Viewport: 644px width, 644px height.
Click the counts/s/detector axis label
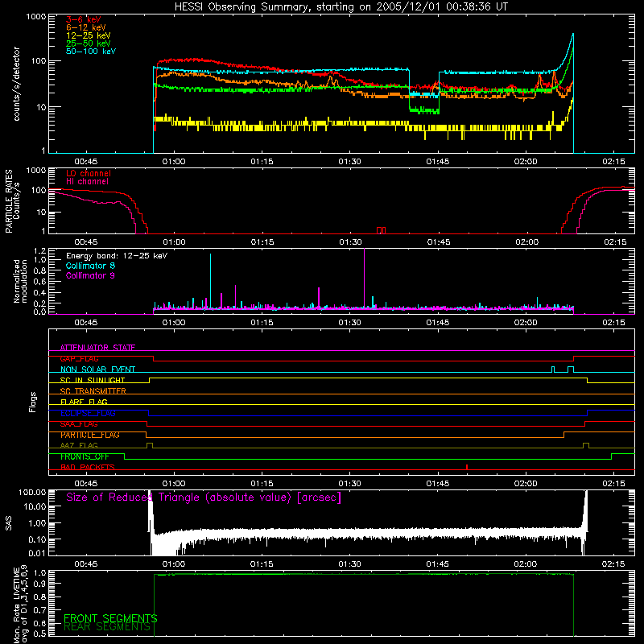pyautogui.click(x=17, y=84)
